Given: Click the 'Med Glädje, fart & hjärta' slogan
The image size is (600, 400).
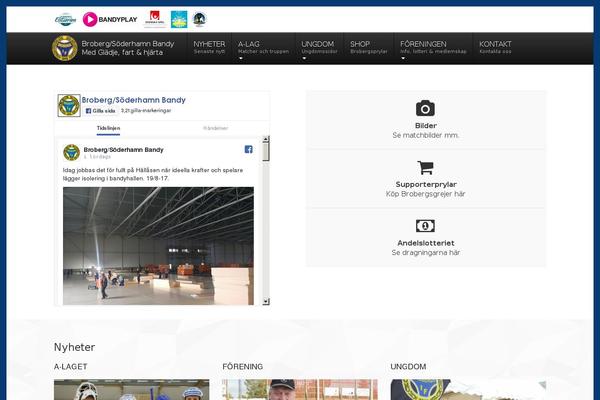Looking at the screenshot, I should click(x=122, y=52).
